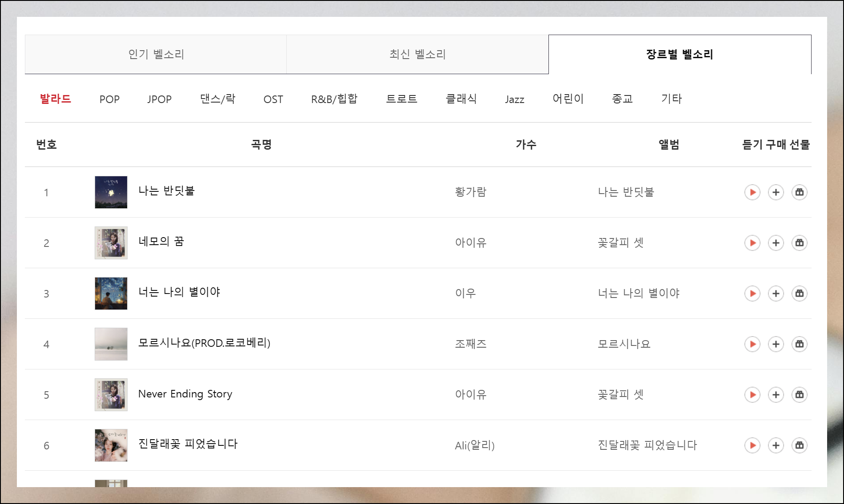Open the 진달래꽃 피었습니다 song title
Screen dimensions: 844x504
[188, 444]
